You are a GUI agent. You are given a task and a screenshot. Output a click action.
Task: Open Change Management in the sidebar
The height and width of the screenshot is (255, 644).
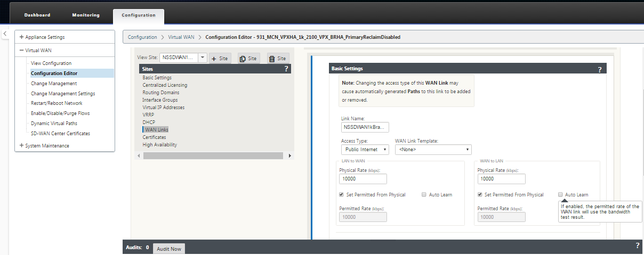[x=54, y=84]
